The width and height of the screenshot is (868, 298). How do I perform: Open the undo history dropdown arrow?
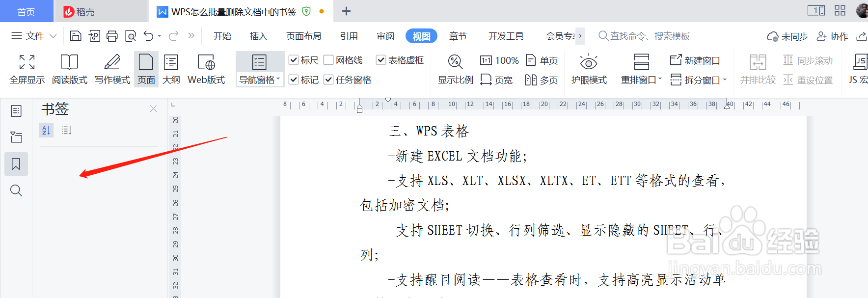pyautogui.click(x=160, y=36)
